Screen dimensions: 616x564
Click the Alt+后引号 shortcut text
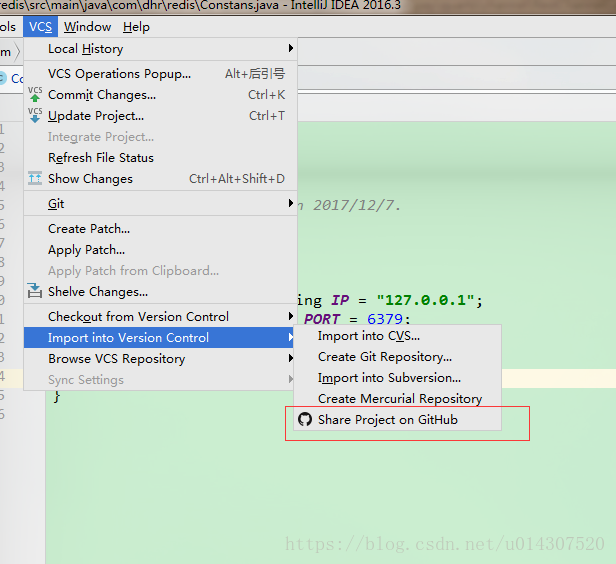click(255, 74)
